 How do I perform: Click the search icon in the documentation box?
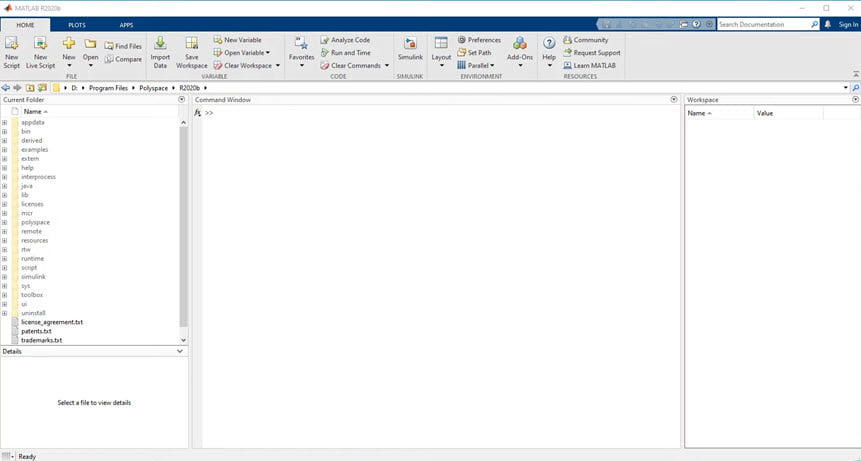[x=814, y=24]
